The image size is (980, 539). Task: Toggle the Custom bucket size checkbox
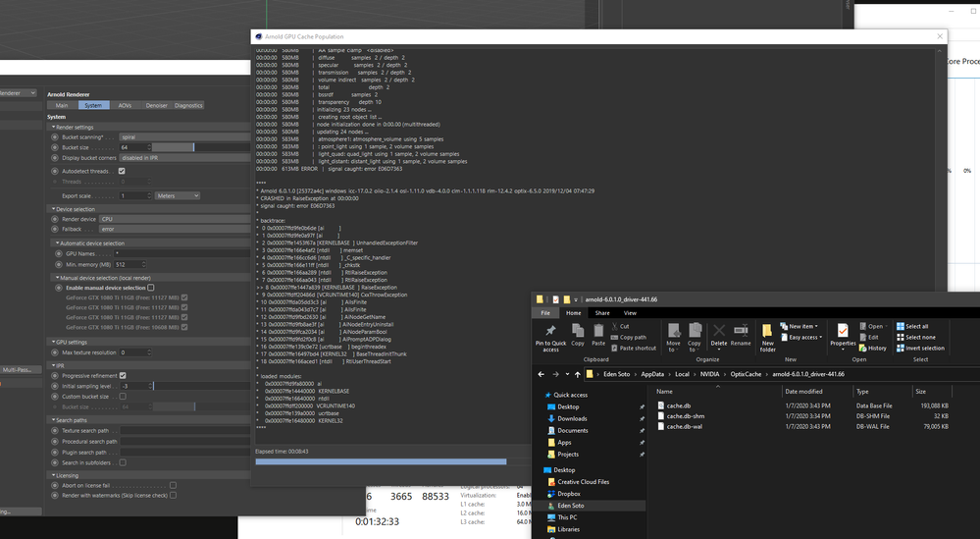click(x=123, y=397)
